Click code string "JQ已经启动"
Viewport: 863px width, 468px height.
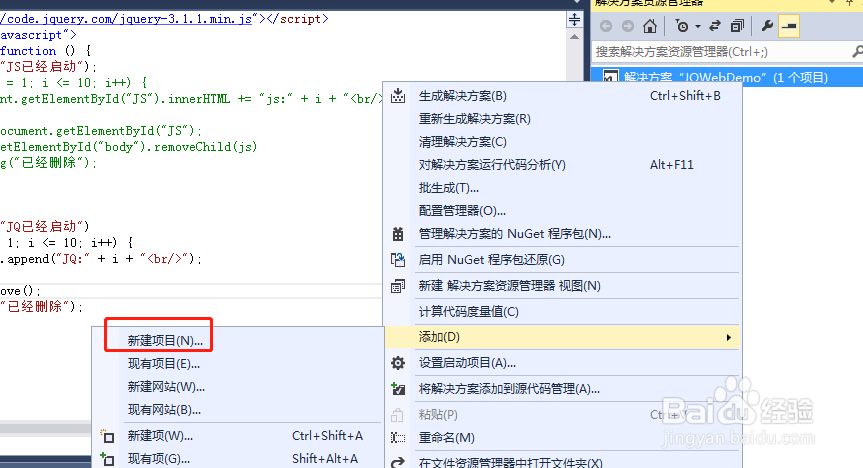click(x=42, y=226)
